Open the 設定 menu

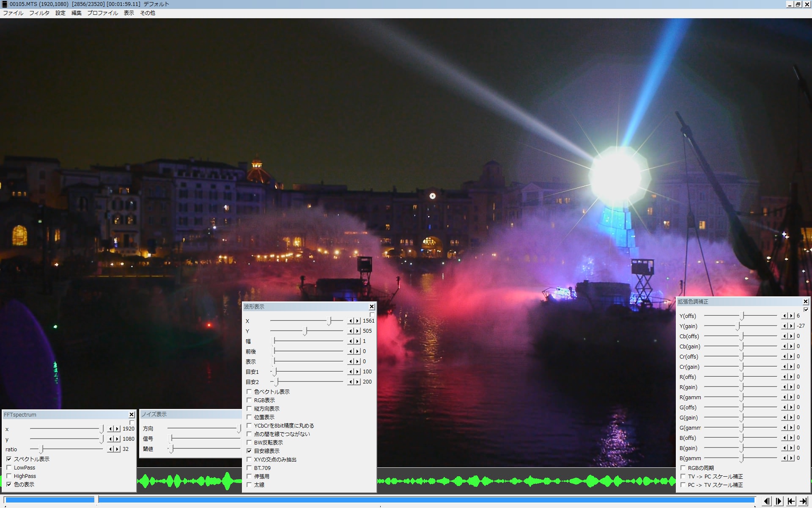tap(60, 13)
